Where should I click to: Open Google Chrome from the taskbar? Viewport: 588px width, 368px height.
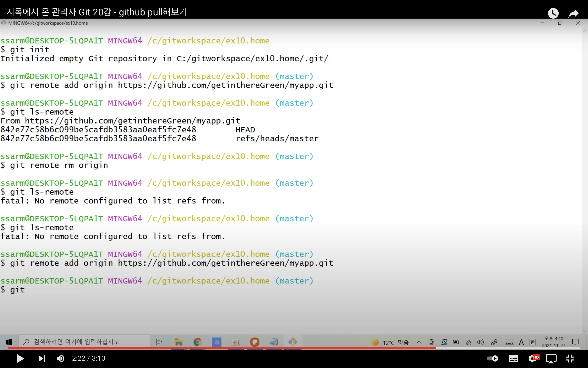click(x=198, y=342)
